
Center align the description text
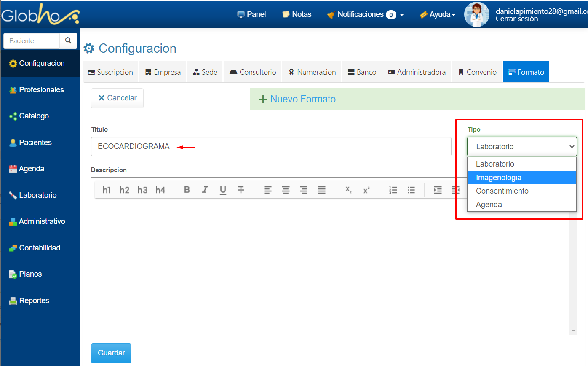tap(286, 190)
